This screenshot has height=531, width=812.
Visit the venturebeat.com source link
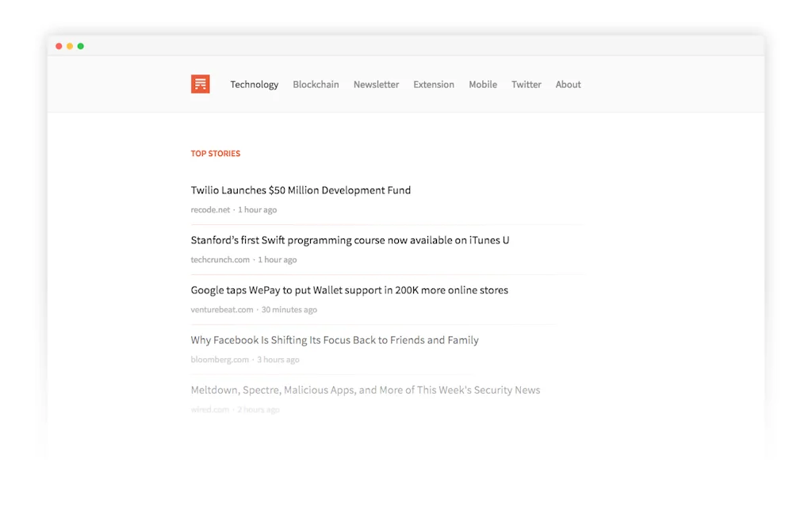point(222,309)
